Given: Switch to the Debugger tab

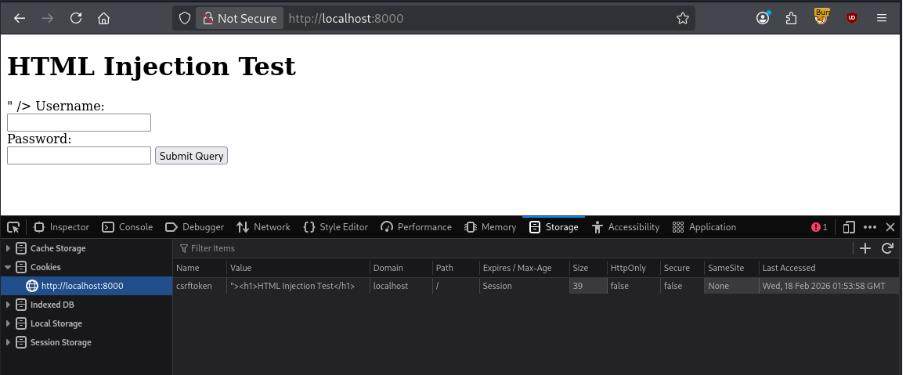Looking at the screenshot, I should point(195,227).
